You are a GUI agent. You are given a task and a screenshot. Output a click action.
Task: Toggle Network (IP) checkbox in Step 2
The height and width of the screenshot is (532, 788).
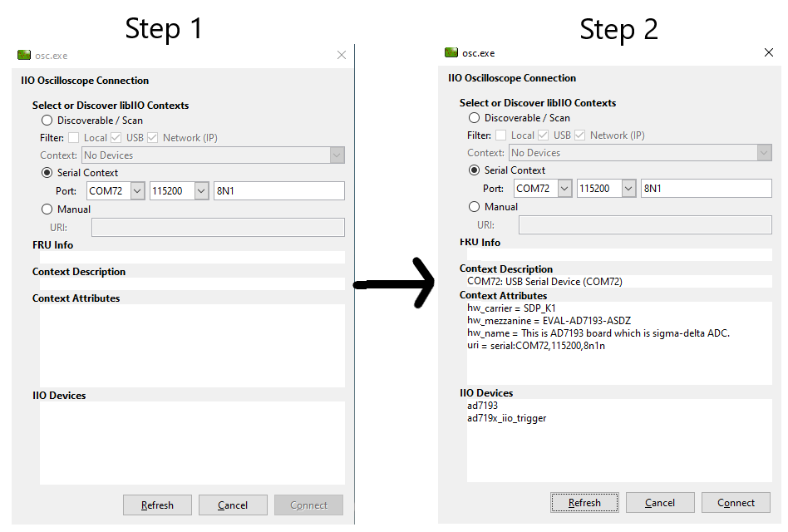(579, 135)
